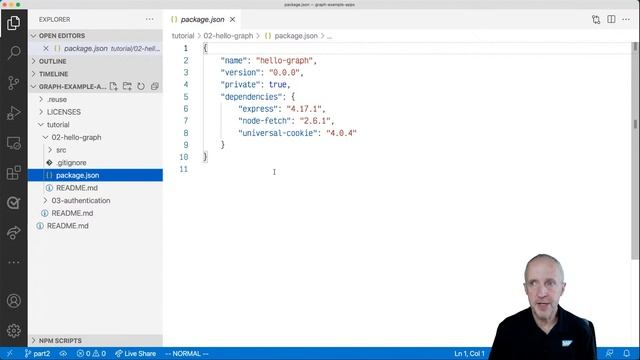Expand the 03-authentication folder
640x360 pixels.
point(96,200)
